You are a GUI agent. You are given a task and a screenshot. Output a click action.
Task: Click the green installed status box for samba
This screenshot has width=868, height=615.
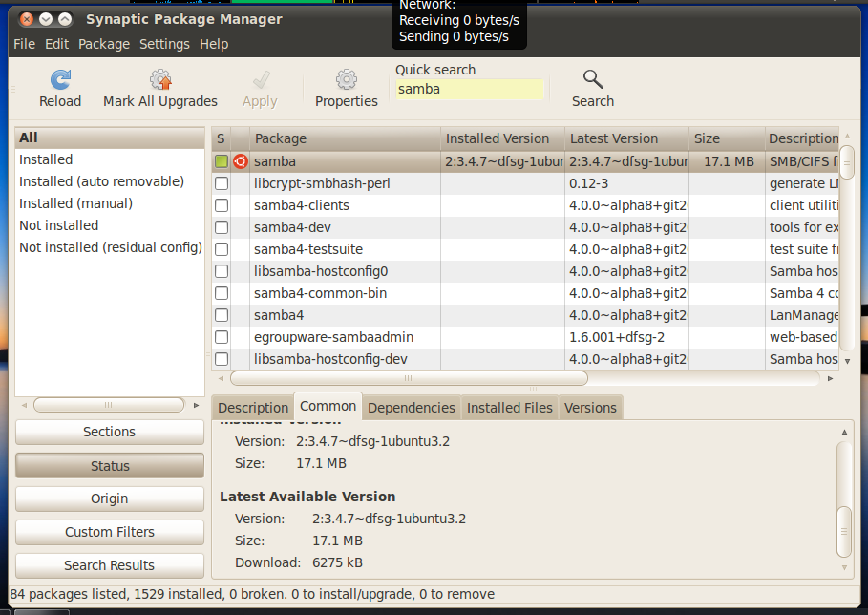pos(222,161)
